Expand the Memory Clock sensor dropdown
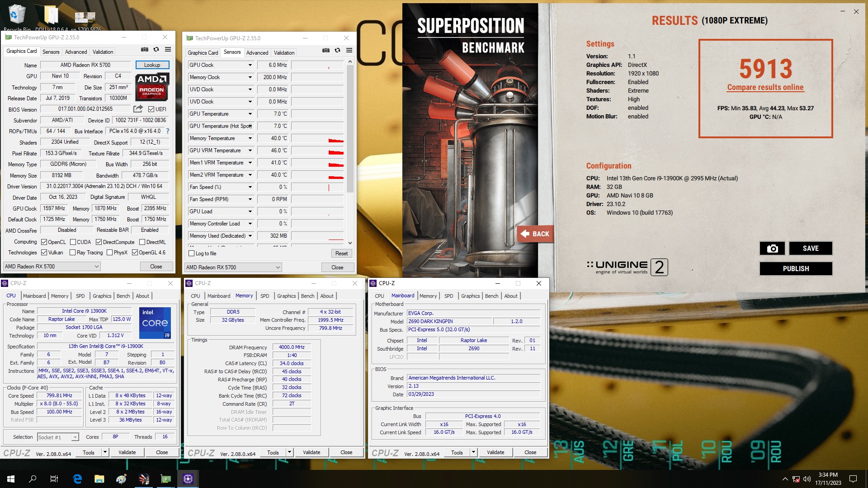The image size is (868, 488). [x=250, y=77]
